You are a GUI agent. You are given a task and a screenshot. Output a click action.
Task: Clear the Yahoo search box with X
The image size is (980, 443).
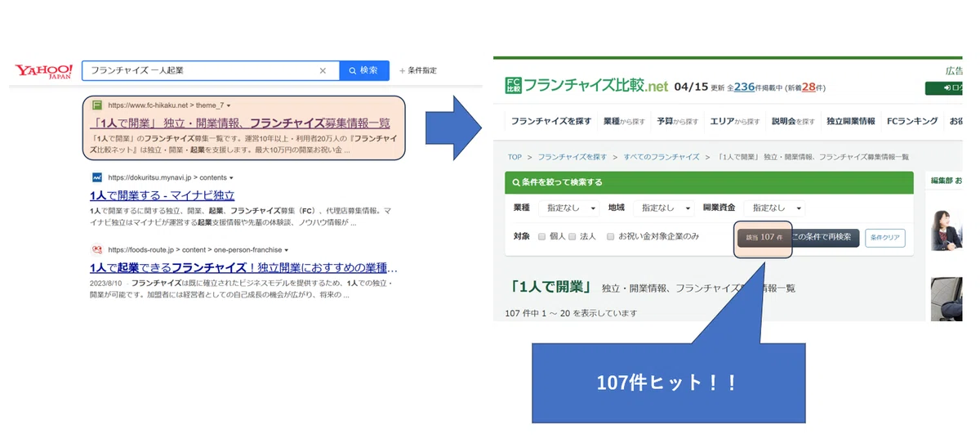[x=323, y=70]
